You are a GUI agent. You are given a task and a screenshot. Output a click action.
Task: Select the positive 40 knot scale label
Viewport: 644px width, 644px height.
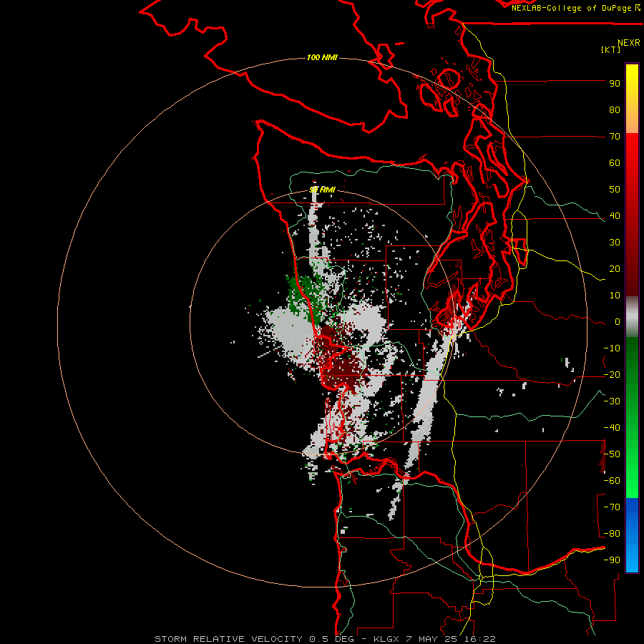(615, 216)
